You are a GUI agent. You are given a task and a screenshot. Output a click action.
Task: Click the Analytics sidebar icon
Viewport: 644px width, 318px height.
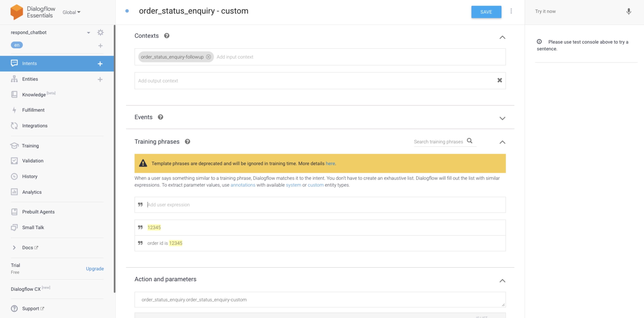coord(14,192)
